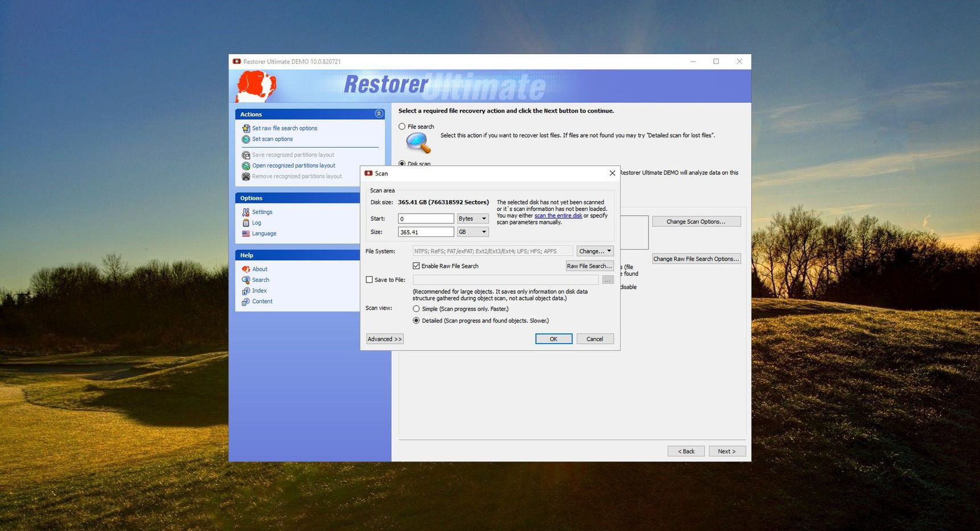The height and width of the screenshot is (531, 980).
Task: Click the Index icon in Help
Action: coord(246,291)
